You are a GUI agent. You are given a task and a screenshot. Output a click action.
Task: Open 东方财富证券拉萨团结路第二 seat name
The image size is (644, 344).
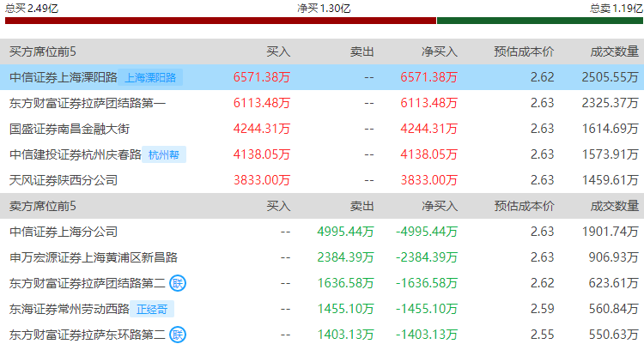pos(88,283)
